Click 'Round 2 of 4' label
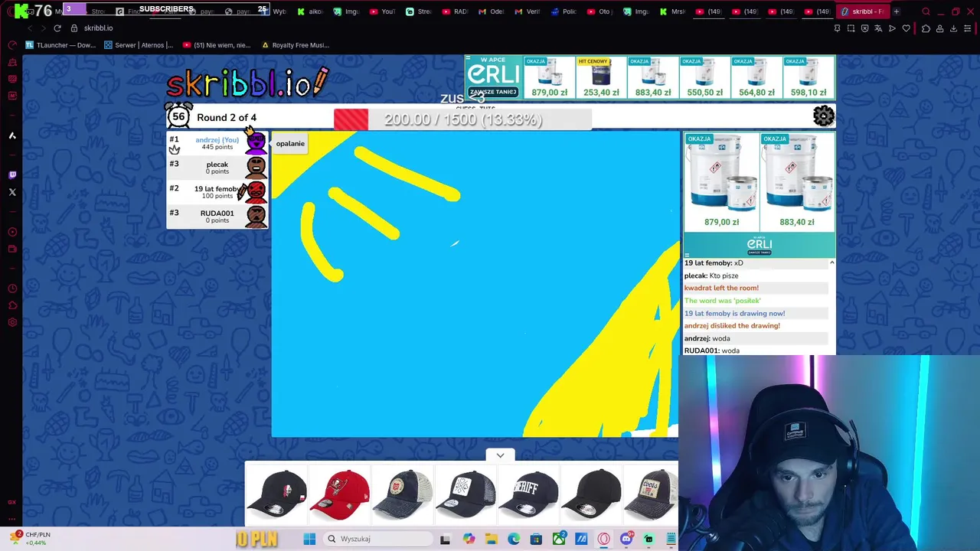 click(x=227, y=118)
